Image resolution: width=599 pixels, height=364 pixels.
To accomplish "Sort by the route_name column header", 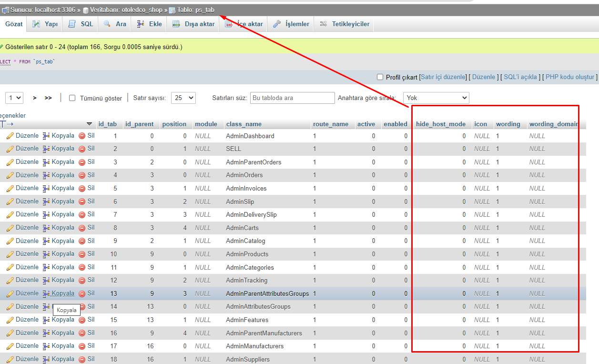I will click(331, 124).
